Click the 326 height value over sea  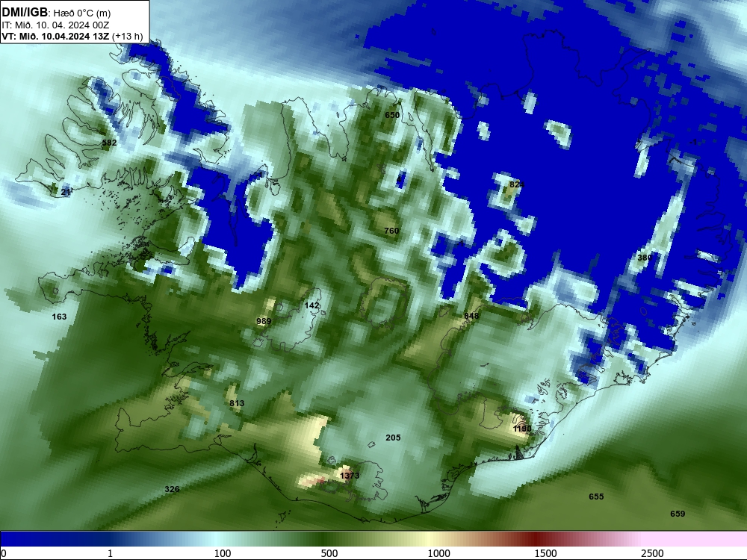172,488
